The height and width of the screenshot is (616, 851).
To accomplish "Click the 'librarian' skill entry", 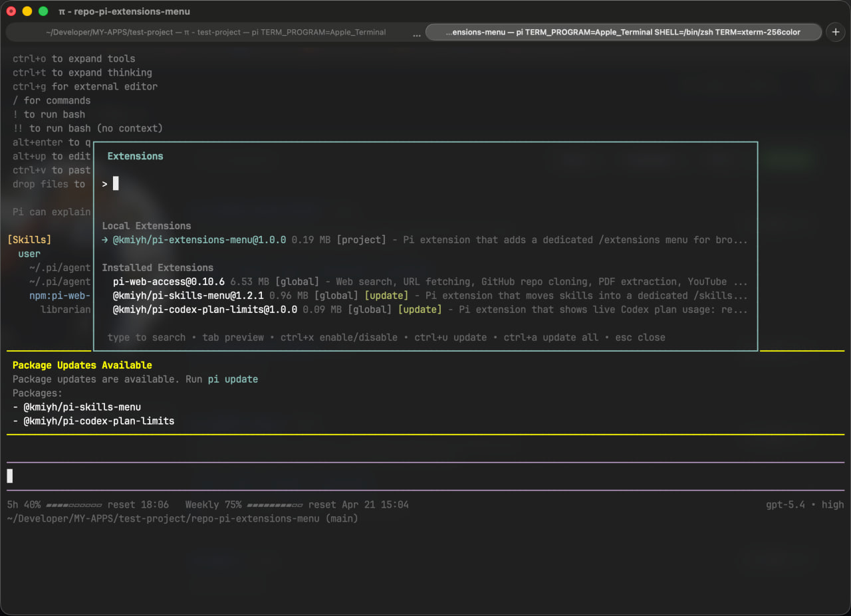I will coord(65,310).
